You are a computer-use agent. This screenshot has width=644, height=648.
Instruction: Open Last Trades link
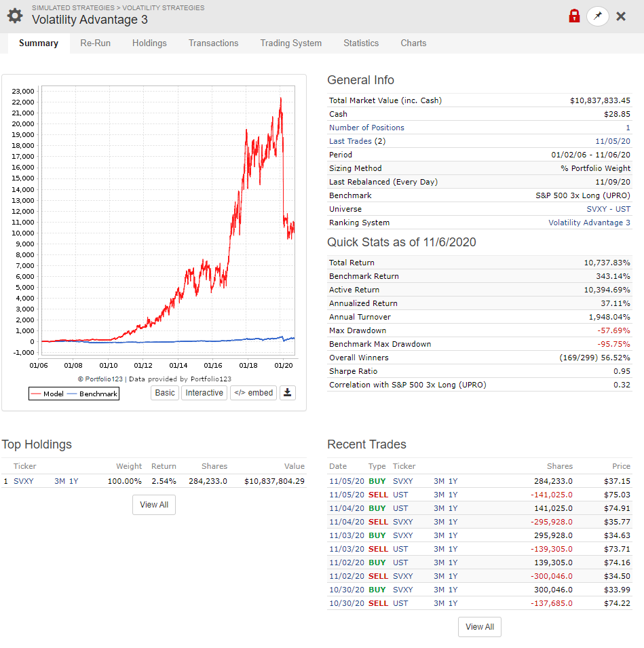[x=351, y=141]
